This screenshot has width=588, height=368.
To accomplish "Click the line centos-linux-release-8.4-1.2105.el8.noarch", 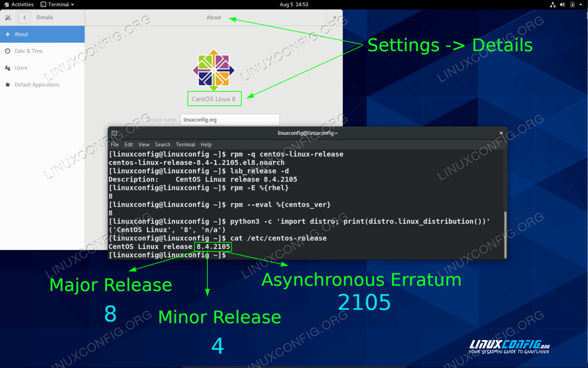I will [196, 162].
